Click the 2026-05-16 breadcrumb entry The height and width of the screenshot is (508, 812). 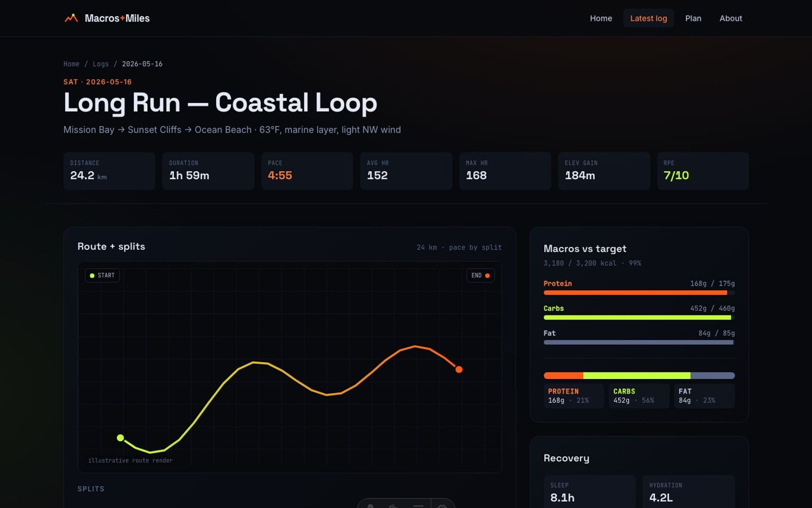(142, 64)
